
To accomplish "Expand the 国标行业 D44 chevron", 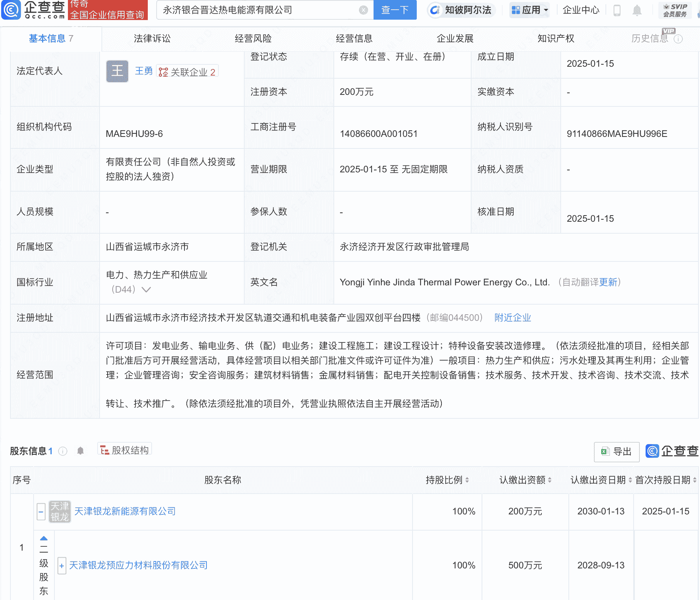I will coord(146,289).
